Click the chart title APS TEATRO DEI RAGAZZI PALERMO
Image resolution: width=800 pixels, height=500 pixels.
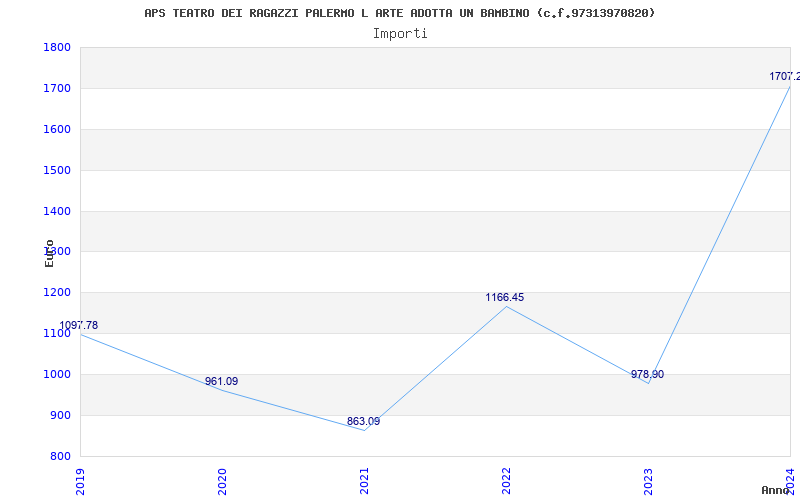399,13
